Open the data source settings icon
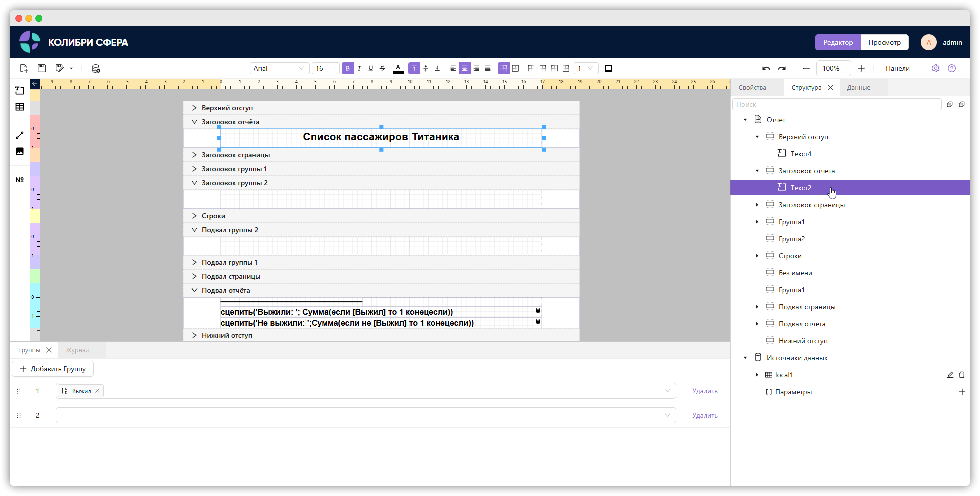 (x=96, y=68)
